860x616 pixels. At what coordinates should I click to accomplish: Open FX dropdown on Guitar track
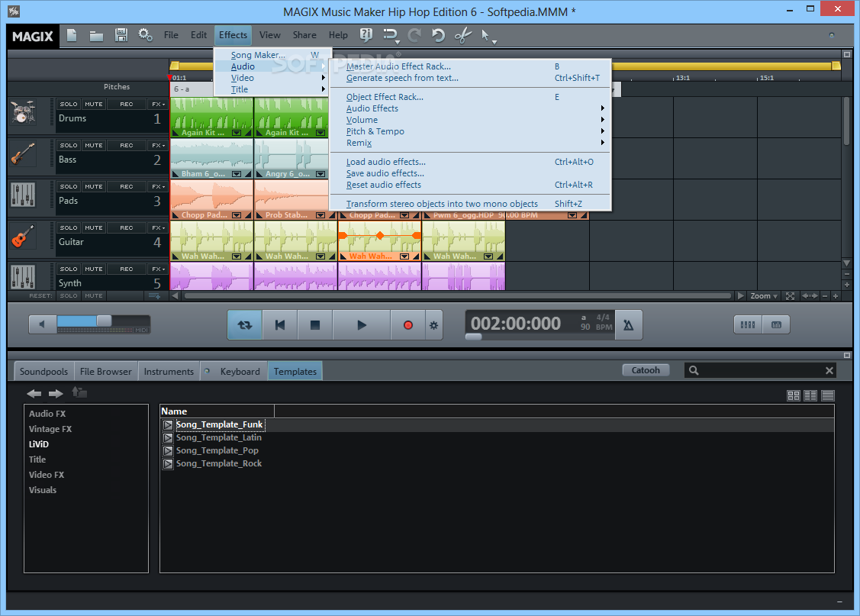[159, 227]
